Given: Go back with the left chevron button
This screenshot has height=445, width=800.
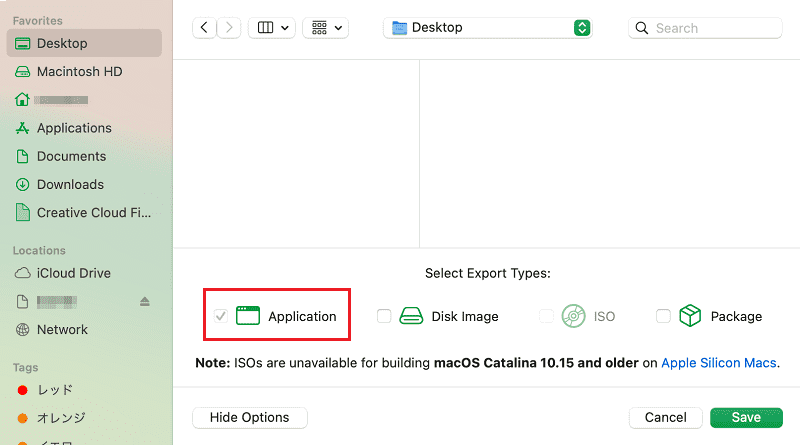Looking at the screenshot, I should point(204,28).
